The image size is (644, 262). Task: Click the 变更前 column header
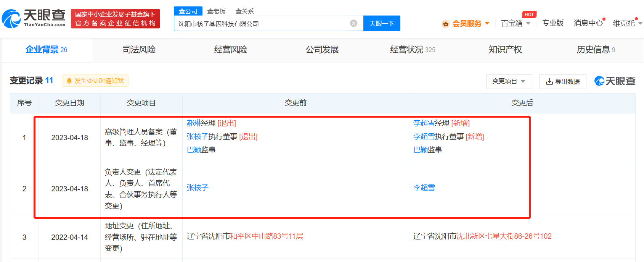pyautogui.click(x=296, y=103)
